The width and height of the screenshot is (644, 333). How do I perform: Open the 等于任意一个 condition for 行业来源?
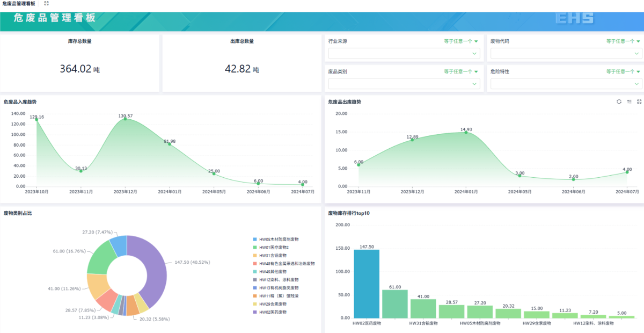[460, 41]
